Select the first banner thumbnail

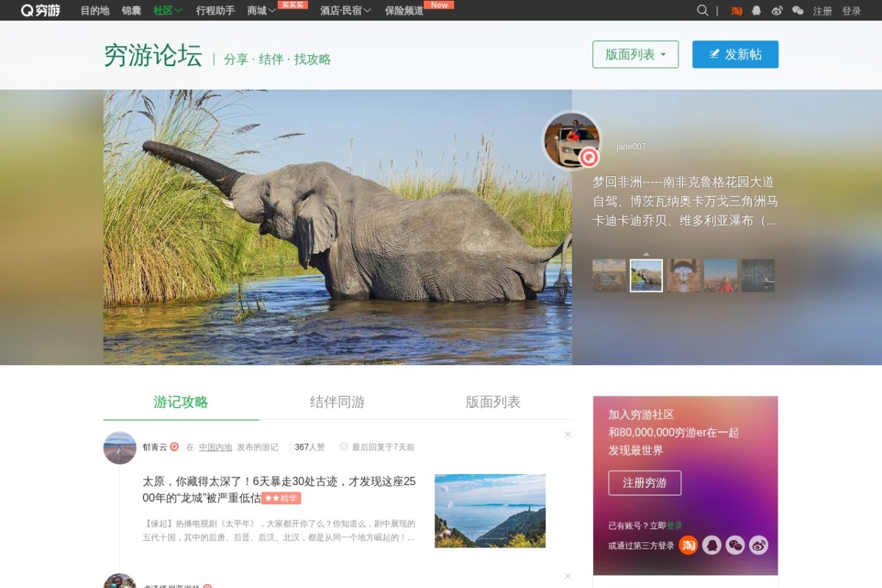tap(609, 276)
